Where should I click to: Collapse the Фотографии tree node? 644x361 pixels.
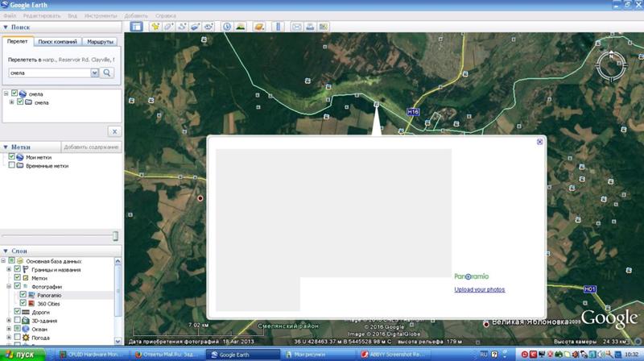click(x=9, y=286)
